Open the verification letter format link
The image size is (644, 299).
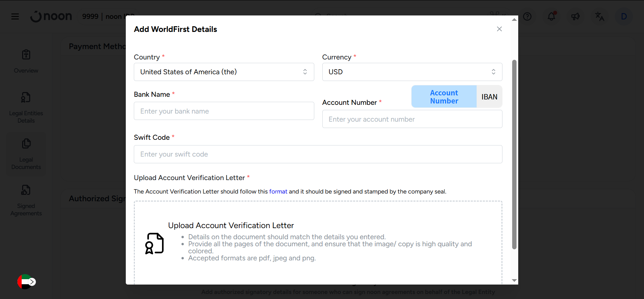278,191
